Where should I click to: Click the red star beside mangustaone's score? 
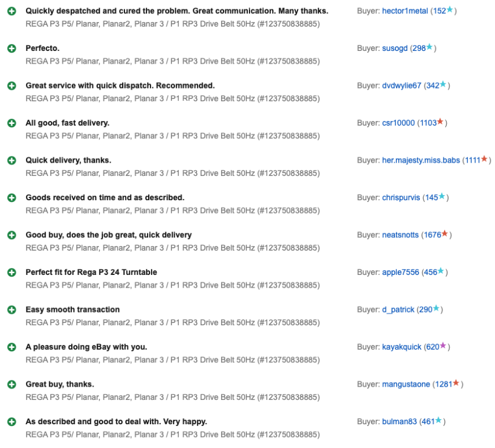click(456, 383)
